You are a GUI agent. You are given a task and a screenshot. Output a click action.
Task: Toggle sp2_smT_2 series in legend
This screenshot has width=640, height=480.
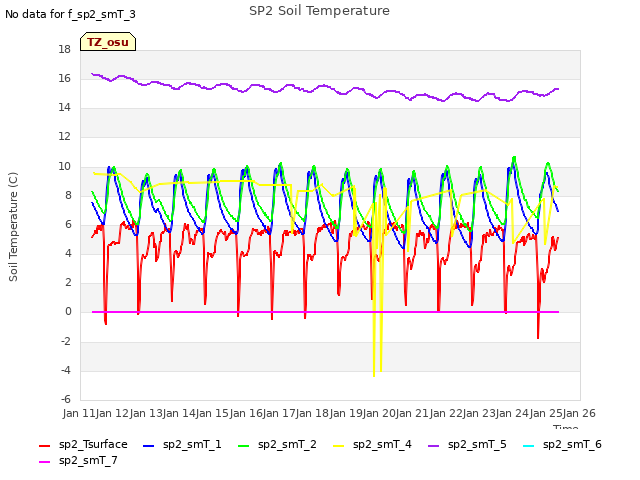(x=278, y=444)
